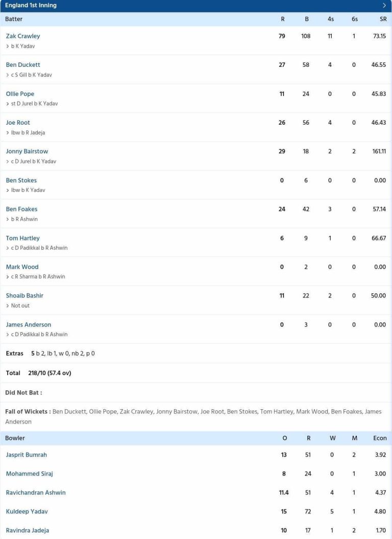This screenshot has height=539, width=392.
Task: Expand Ben Stokes's dismissal details chevron
Action: pyautogui.click(x=7, y=190)
